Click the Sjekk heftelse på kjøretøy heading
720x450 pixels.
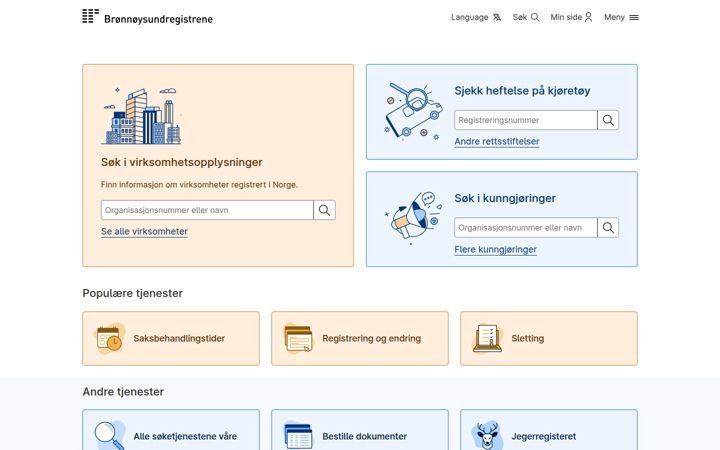pyautogui.click(x=522, y=91)
